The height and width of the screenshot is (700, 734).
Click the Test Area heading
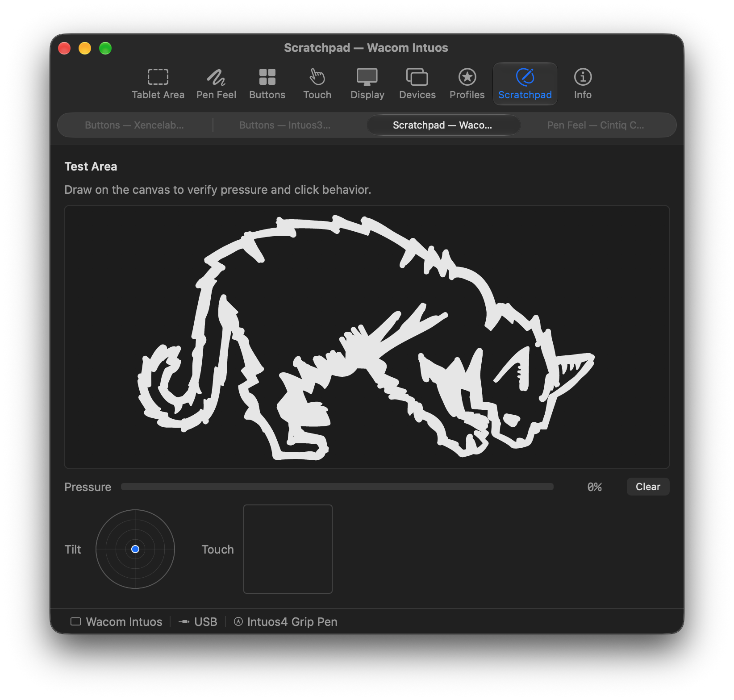pos(91,167)
